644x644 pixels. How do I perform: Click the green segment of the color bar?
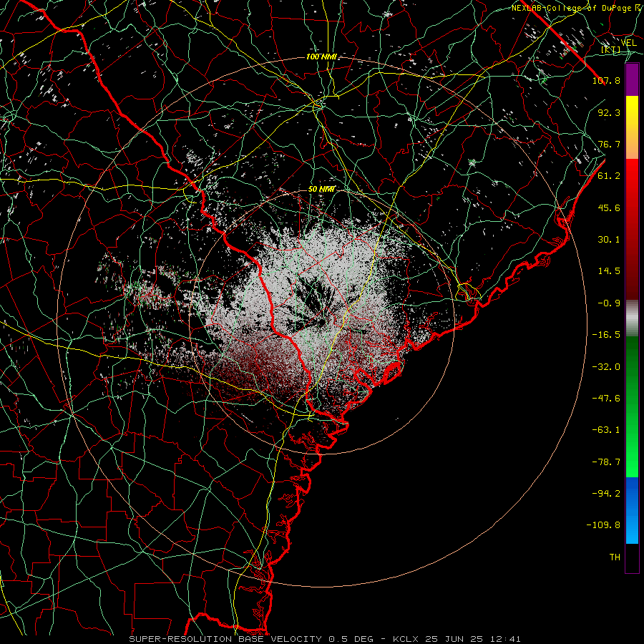click(x=632, y=406)
